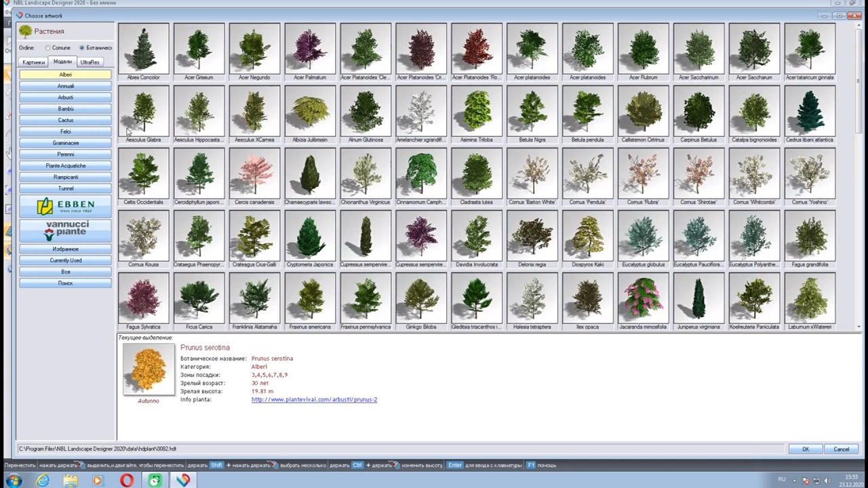Click the Prunus serotina Autunno preview image
The height and width of the screenshot is (488, 868).
pyautogui.click(x=149, y=369)
